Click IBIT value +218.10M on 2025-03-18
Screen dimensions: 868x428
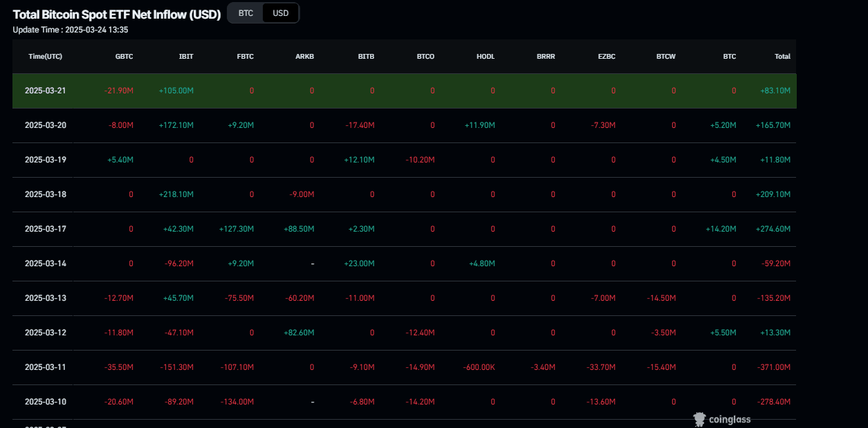[176, 194]
